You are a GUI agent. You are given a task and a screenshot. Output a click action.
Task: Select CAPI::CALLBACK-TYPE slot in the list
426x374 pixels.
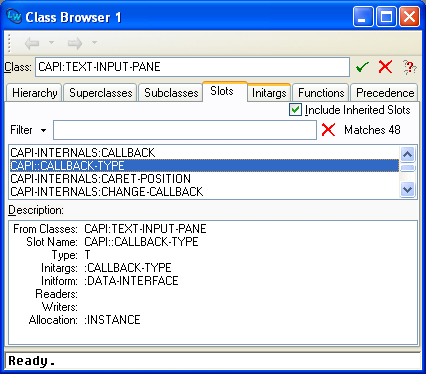[x=204, y=166]
